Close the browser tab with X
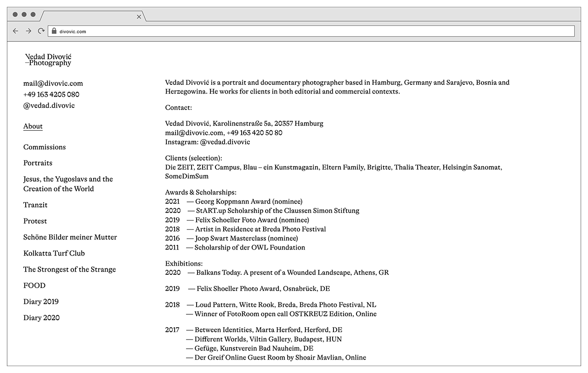 [139, 17]
